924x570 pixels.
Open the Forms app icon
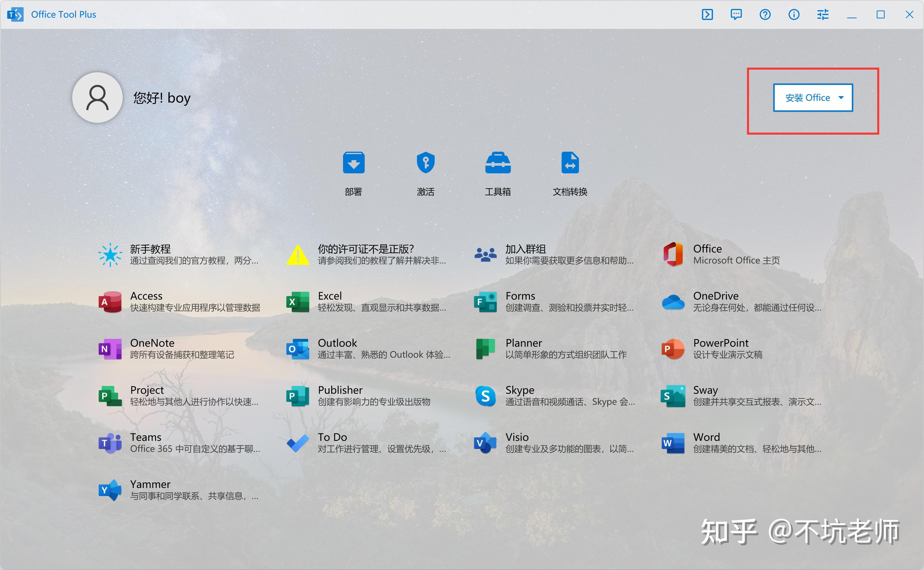[486, 302]
